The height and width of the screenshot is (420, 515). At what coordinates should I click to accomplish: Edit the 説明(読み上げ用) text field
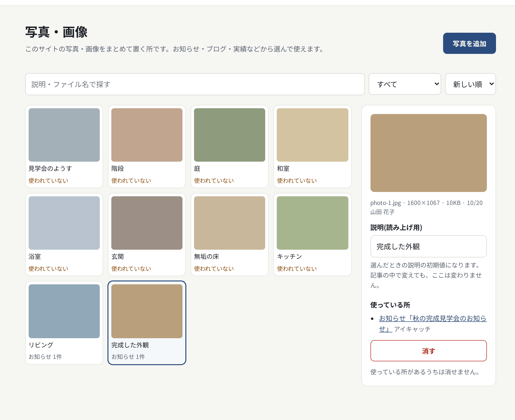[428, 246]
